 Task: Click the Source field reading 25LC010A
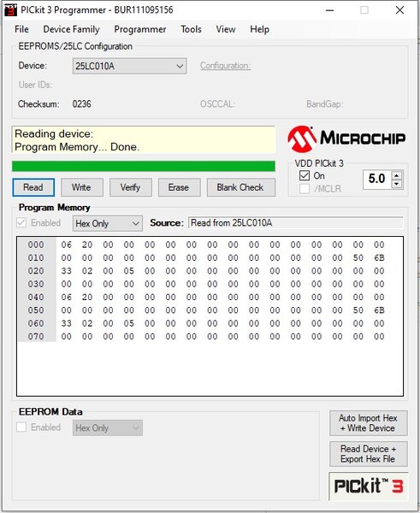296,223
